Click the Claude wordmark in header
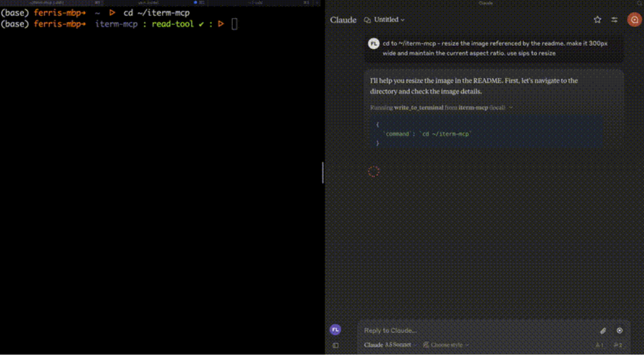 click(343, 20)
